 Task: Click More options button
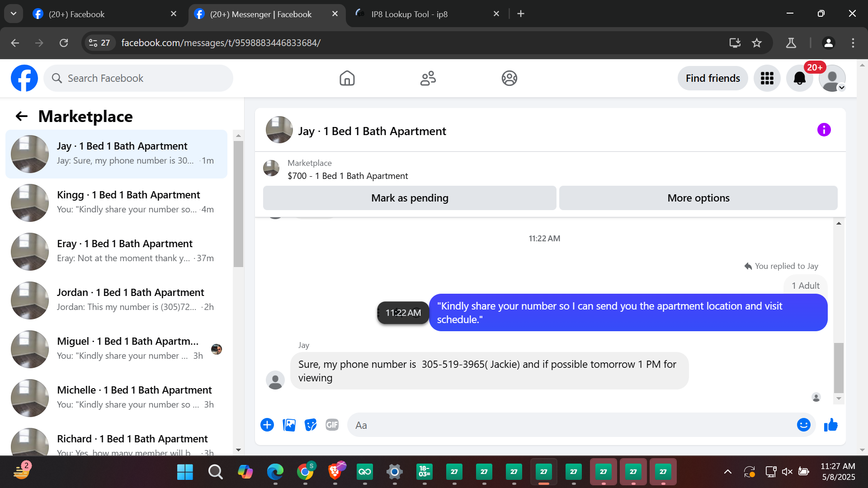coord(698,198)
